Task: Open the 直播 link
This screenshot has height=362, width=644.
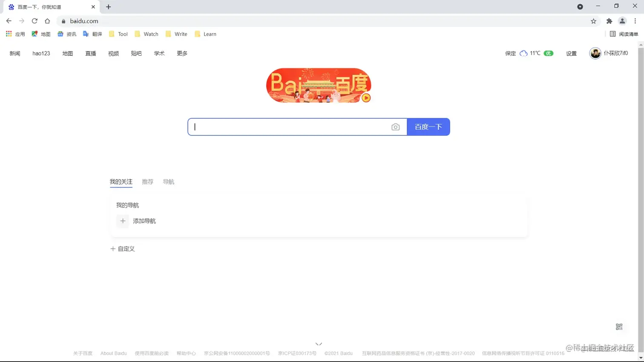Action: [91, 54]
